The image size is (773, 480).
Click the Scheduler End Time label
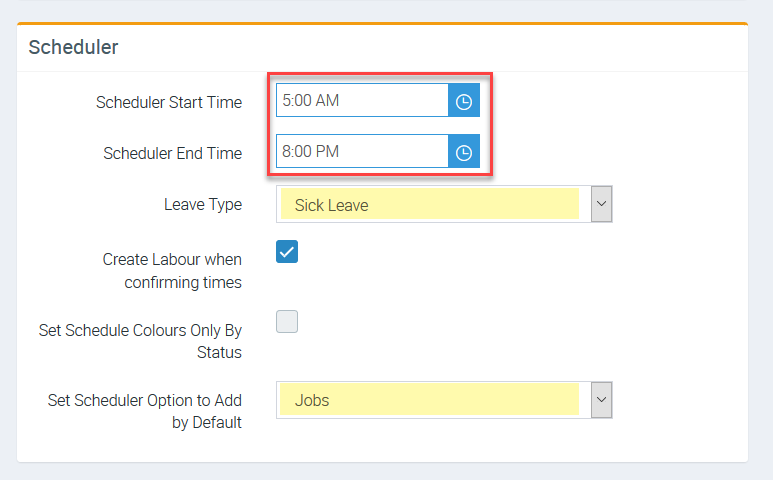click(x=173, y=153)
